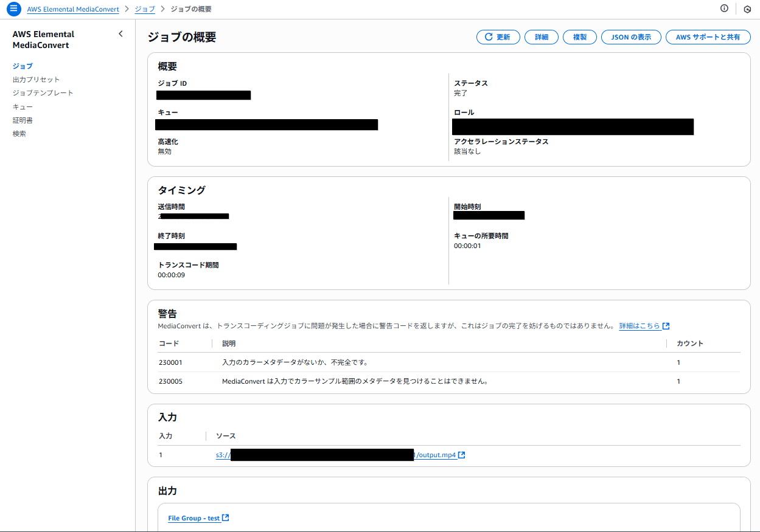760x532 pixels.
Task: Click the 複製 button
Action: pos(580,37)
